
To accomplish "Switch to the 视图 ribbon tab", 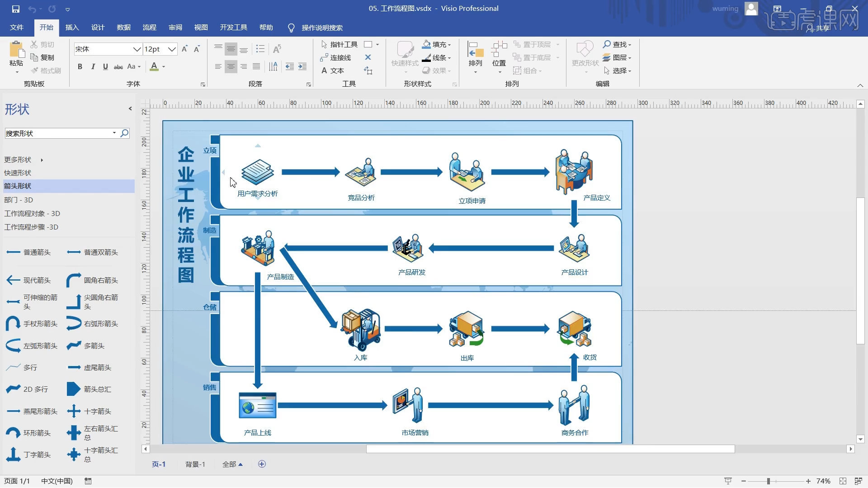I will point(201,28).
